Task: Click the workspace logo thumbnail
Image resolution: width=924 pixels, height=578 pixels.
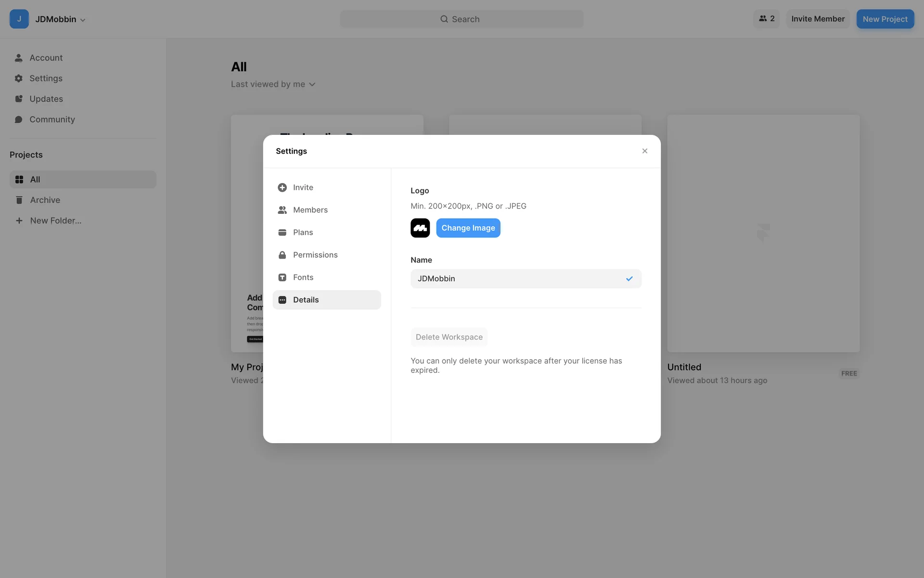Action: (x=420, y=228)
